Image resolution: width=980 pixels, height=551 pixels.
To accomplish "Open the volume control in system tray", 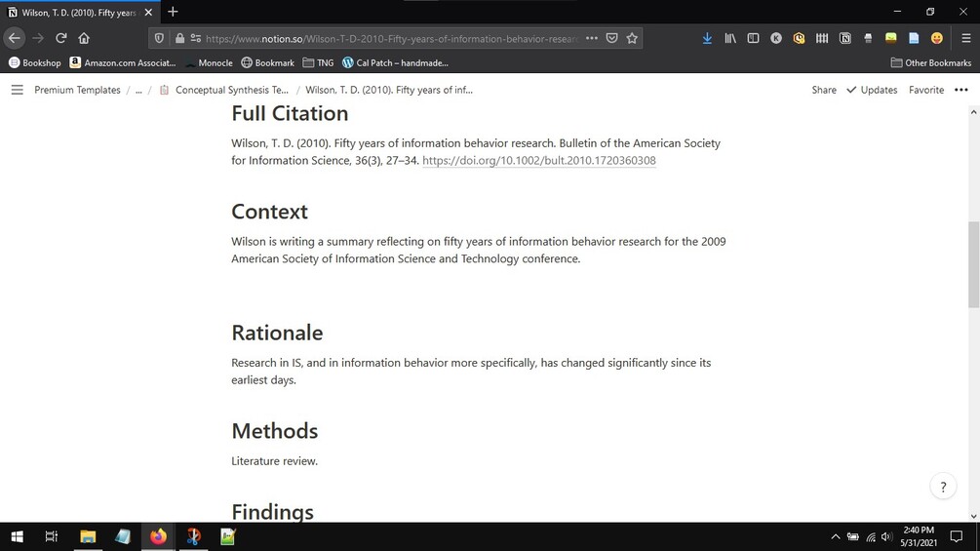I will [886, 536].
